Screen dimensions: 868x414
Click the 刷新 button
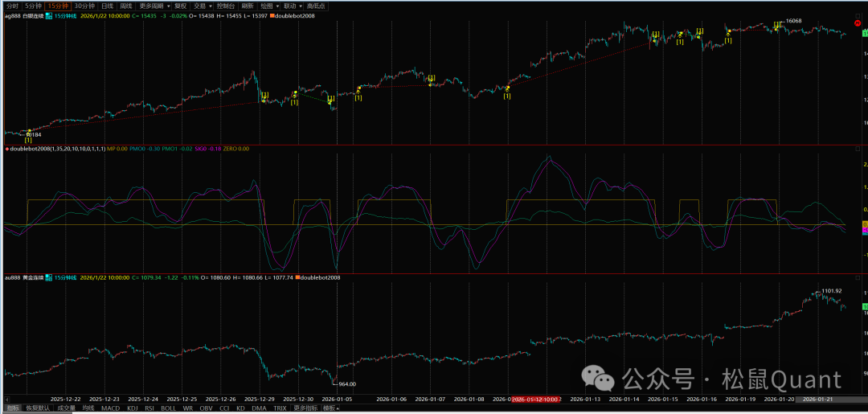[x=247, y=6]
